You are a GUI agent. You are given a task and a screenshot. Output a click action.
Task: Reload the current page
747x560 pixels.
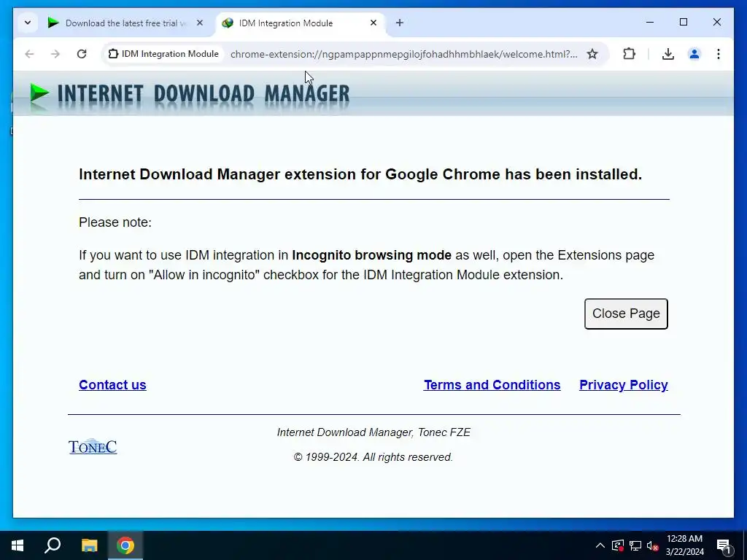tap(82, 54)
